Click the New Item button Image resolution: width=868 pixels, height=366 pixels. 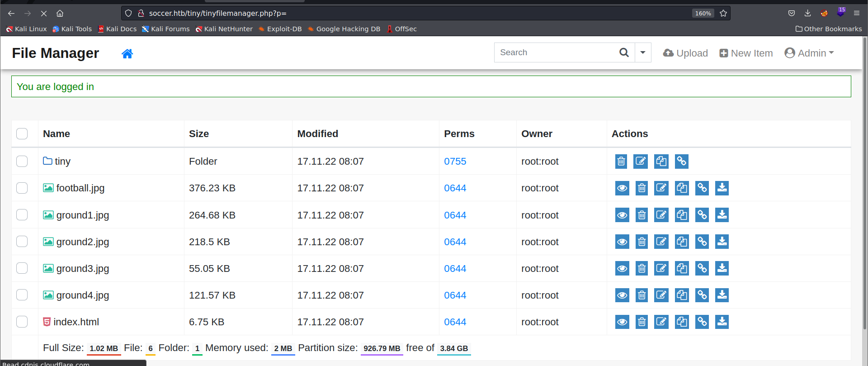(x=746, y=53)
